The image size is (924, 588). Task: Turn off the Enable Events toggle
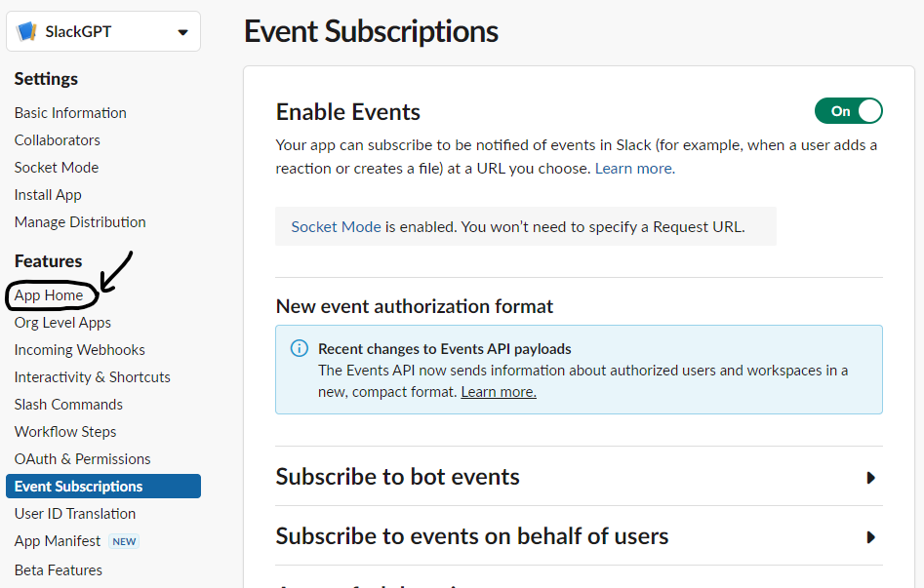coord(848,111)
